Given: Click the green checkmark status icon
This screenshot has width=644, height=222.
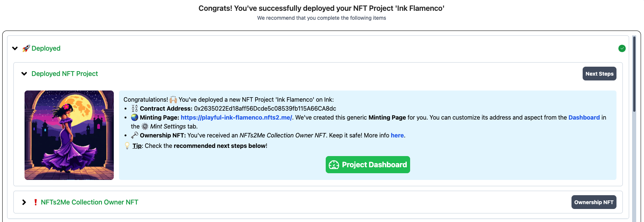Looking at the screenshot, I should pos(622,48).
